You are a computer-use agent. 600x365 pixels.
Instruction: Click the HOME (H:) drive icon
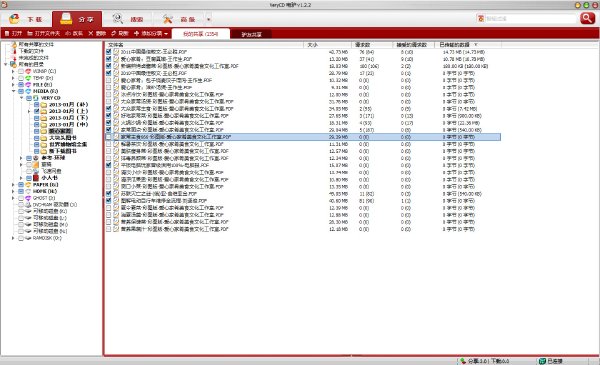click(28, 191)
